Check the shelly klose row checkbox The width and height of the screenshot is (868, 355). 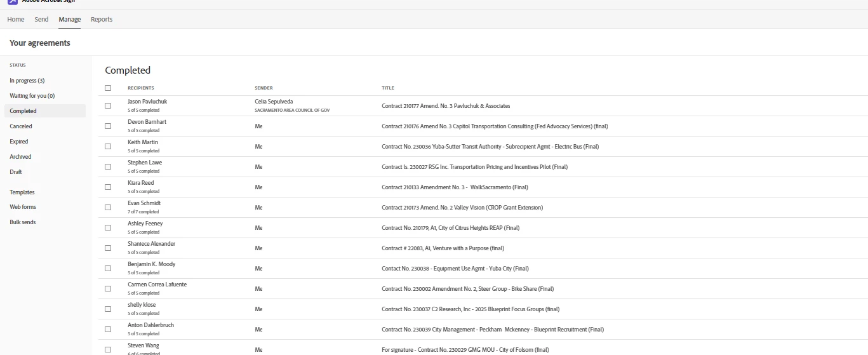[108, 309]
